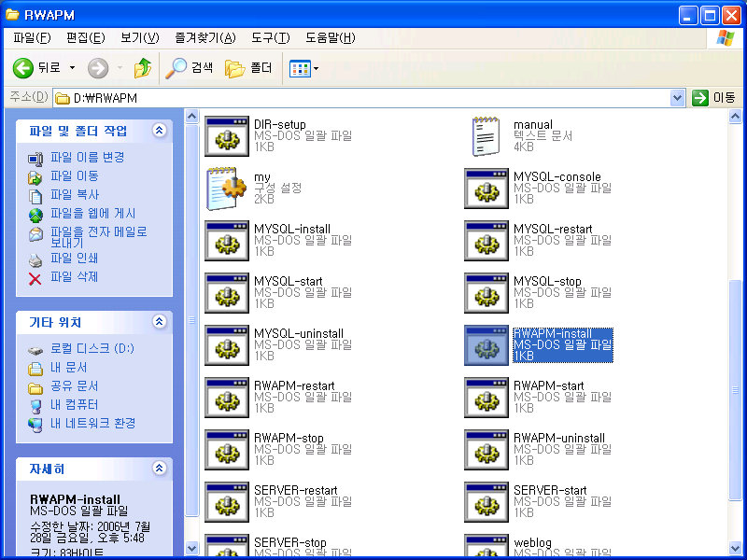Select the SERVER-start batch file icon

(x=486, y=502)
